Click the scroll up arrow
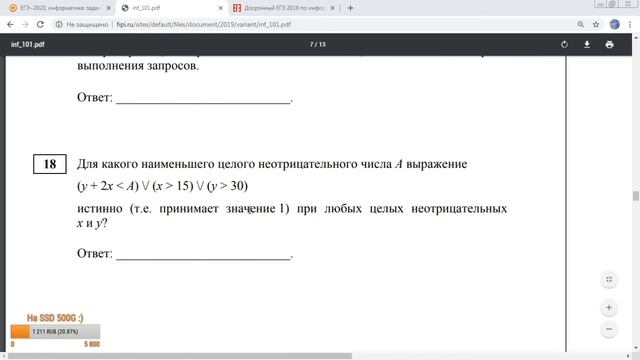The width and height of the screenshot is (640, 360). (636, 38)
